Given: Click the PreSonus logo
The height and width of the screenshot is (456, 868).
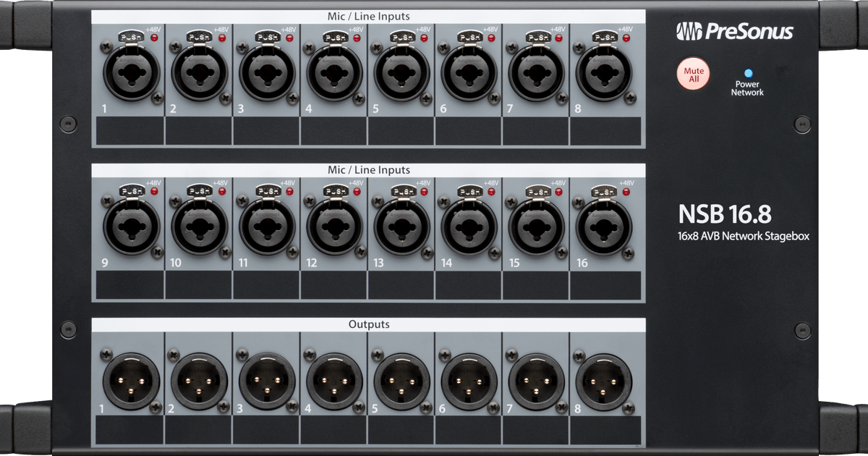Looking at the screenshot, I should point(734,31).
